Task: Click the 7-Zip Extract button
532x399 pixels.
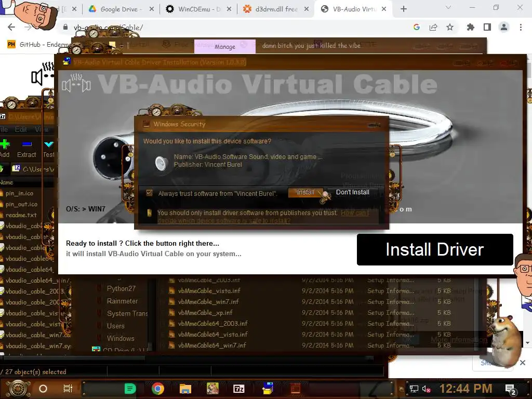Action: click(26, 149)
